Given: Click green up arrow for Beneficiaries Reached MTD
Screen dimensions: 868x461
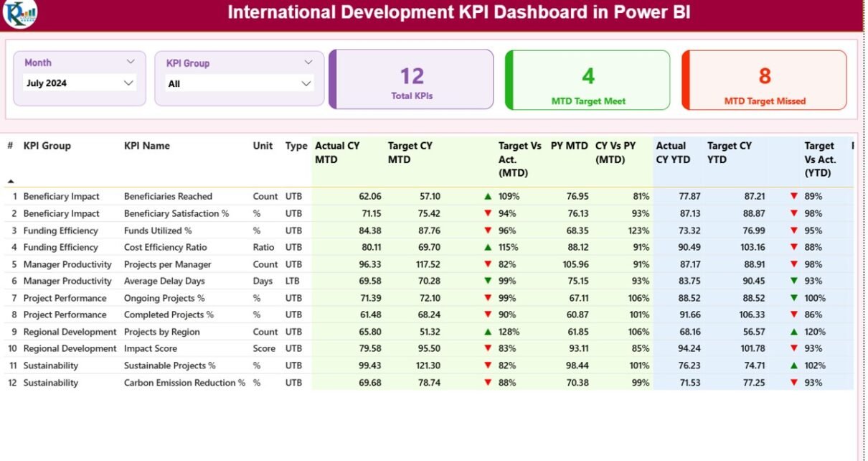Looking at the screenshot, I should pyautogui.click(x=488, y=196).
